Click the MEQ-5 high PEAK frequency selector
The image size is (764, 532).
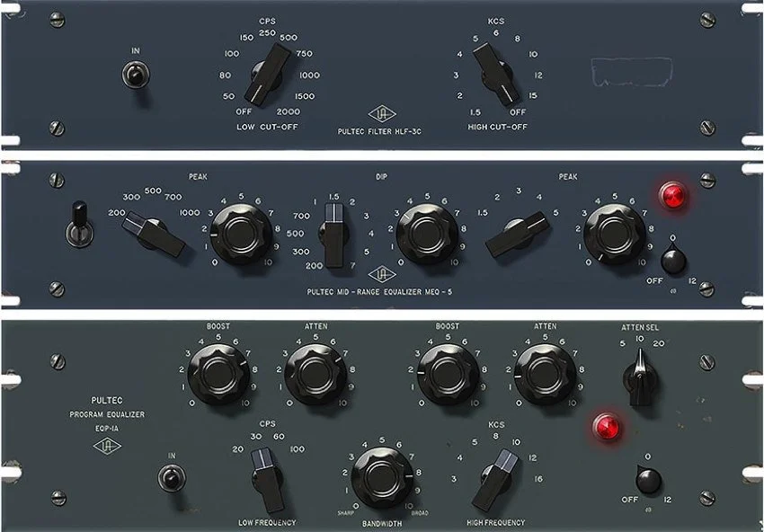pyautogui.click(x=518, y=235)
